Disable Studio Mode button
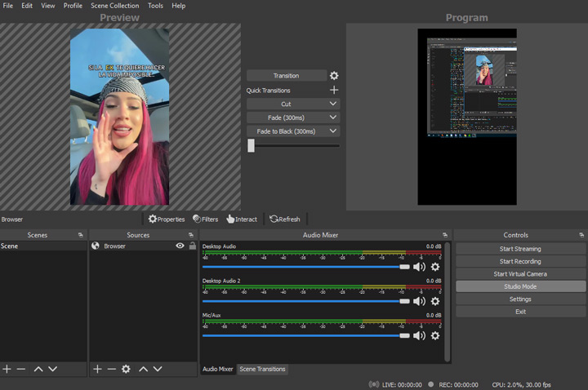Viewport: 588px width, 390px height. click(x=520, y=287)
